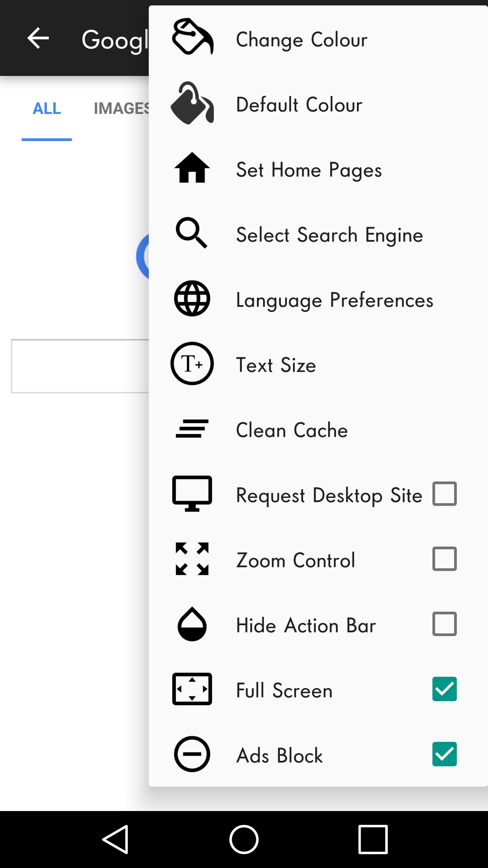Check the Hide Action Bar checkbox
The width and height of the screenshot is (488, 868).
[445, 624]
